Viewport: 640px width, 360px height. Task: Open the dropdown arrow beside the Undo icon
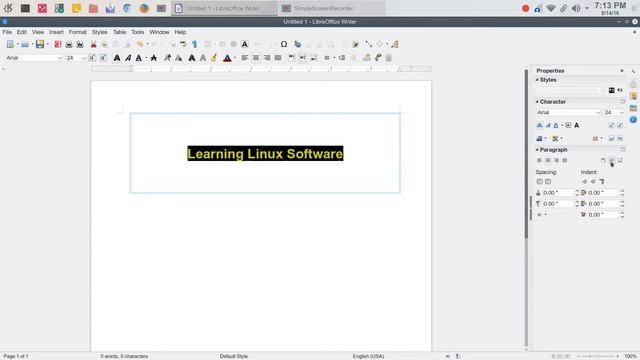pos(147,44)
